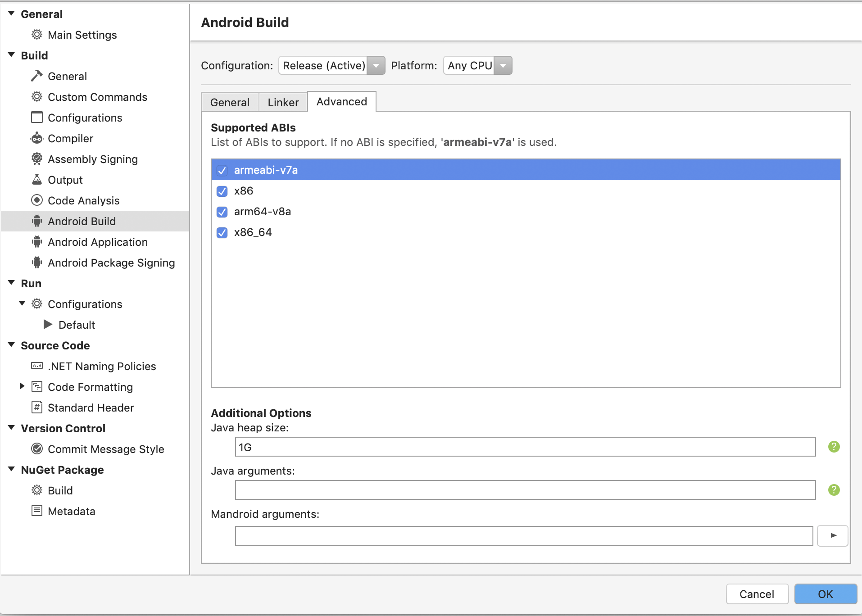Click the Assembly Signing badge icon

(x=37, y=159)
